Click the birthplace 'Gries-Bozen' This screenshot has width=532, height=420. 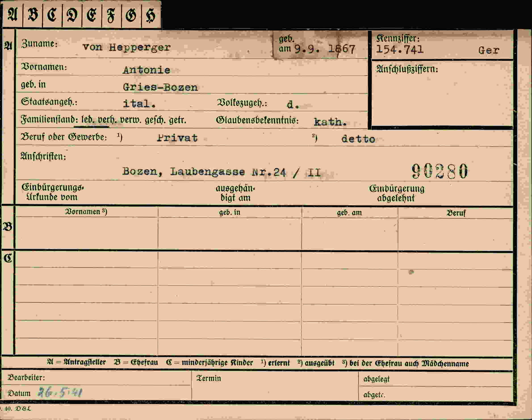[160, 87]
